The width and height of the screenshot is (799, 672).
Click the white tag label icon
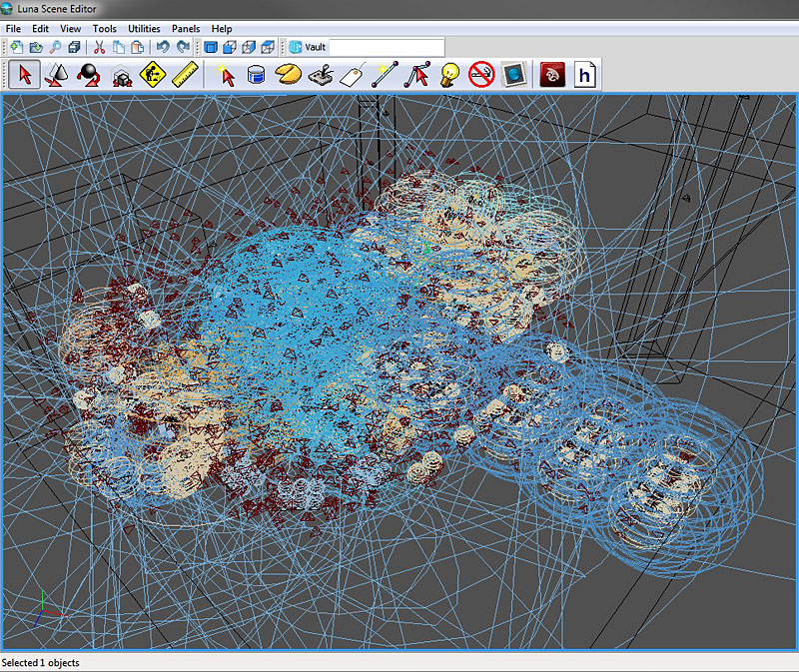click(x=353, y=76)
